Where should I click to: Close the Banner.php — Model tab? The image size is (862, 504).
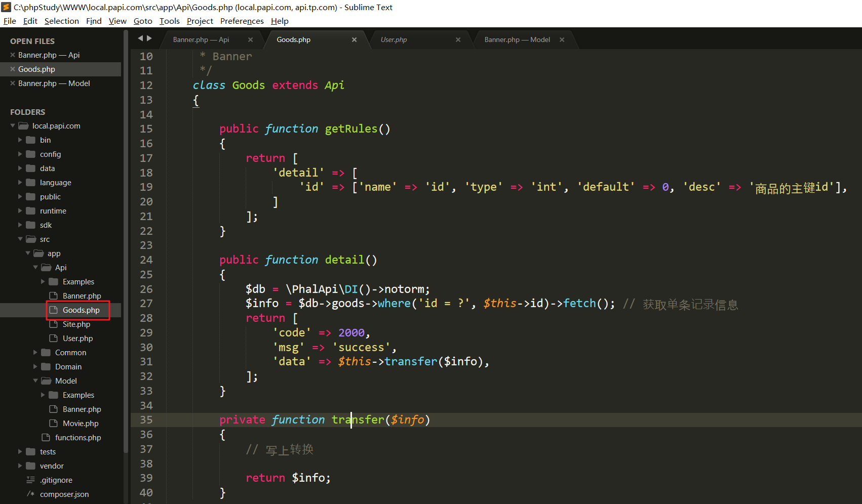pos(562,39)
